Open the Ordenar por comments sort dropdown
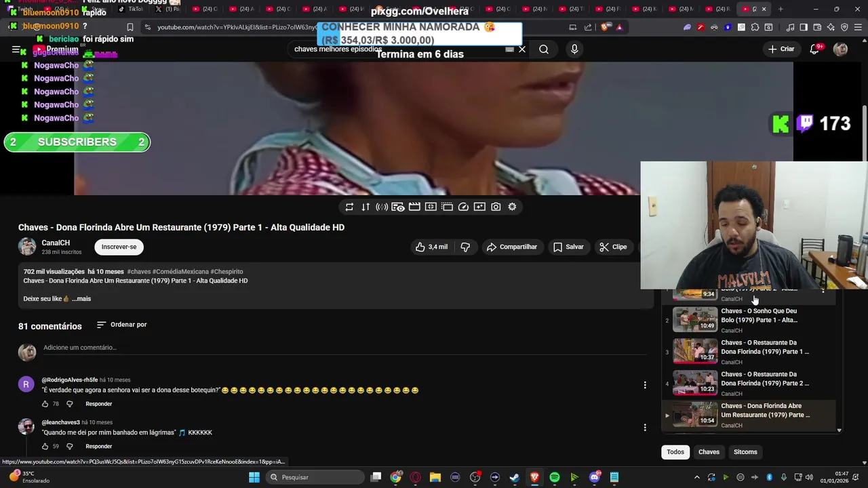This screenshot has height=488, width=868. coord(122,325)
